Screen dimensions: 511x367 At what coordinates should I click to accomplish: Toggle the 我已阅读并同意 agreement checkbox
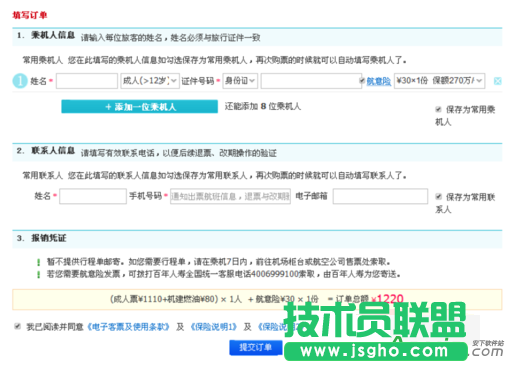coord(17,326)
